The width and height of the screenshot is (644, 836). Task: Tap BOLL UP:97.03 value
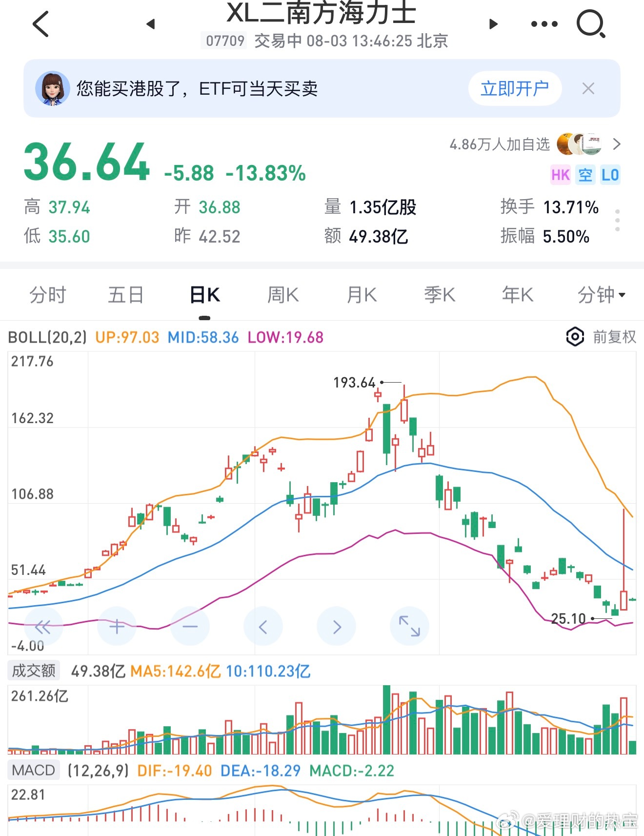point(127,337)
